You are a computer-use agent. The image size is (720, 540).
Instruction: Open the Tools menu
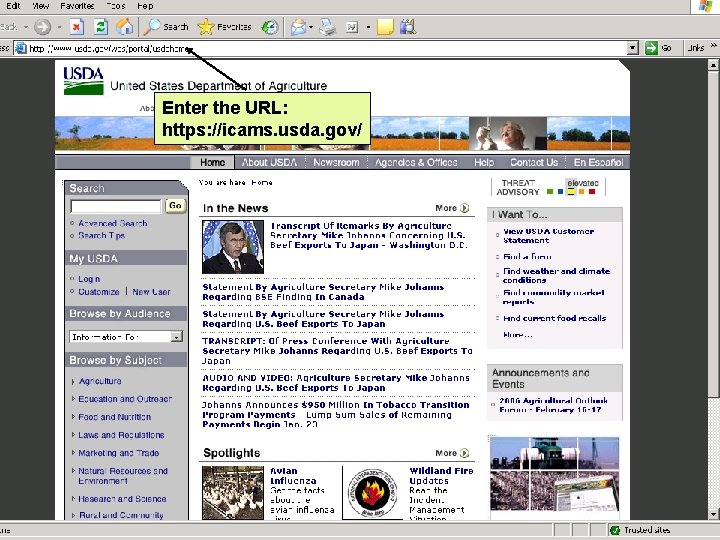tap(116, 6)
